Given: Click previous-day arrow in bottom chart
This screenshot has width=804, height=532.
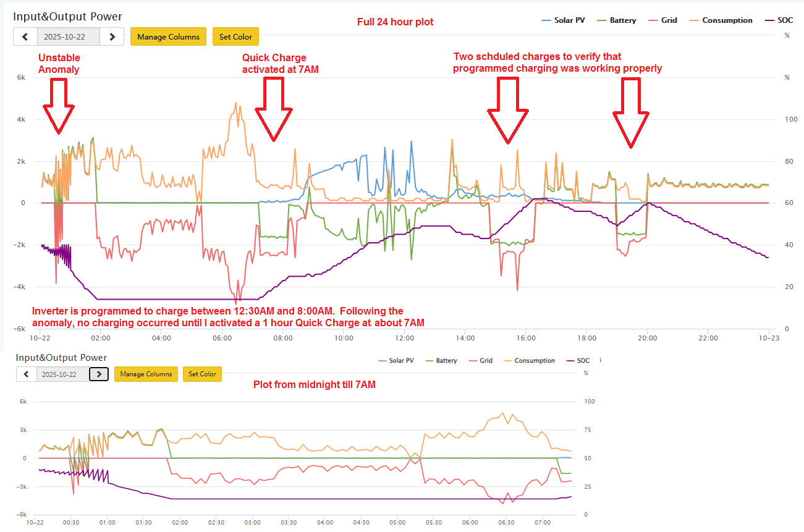Looking at the screenshot, I should (x=25, y=374).
